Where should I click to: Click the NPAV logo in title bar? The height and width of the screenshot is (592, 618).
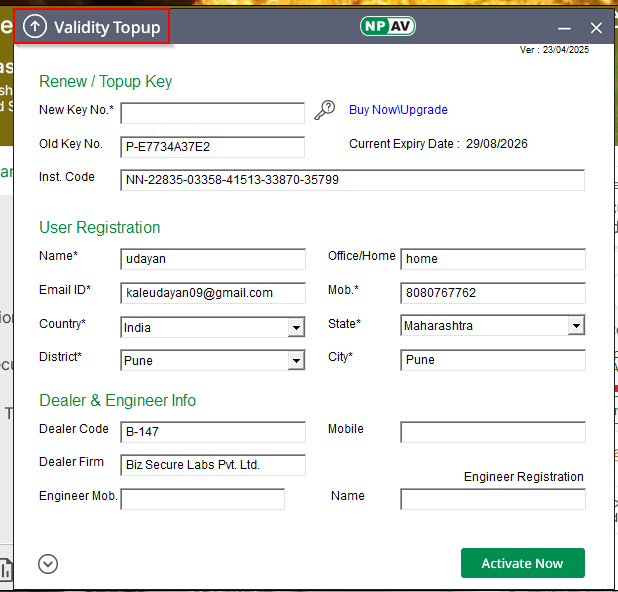pyautogui.click(x=386, y=27)
